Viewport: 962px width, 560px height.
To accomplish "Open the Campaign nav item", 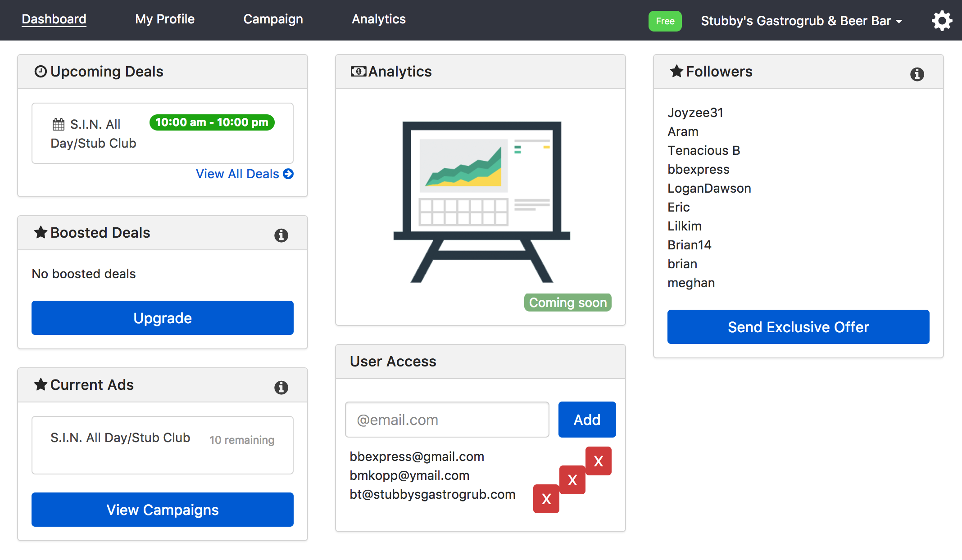I will click(273, 19).
